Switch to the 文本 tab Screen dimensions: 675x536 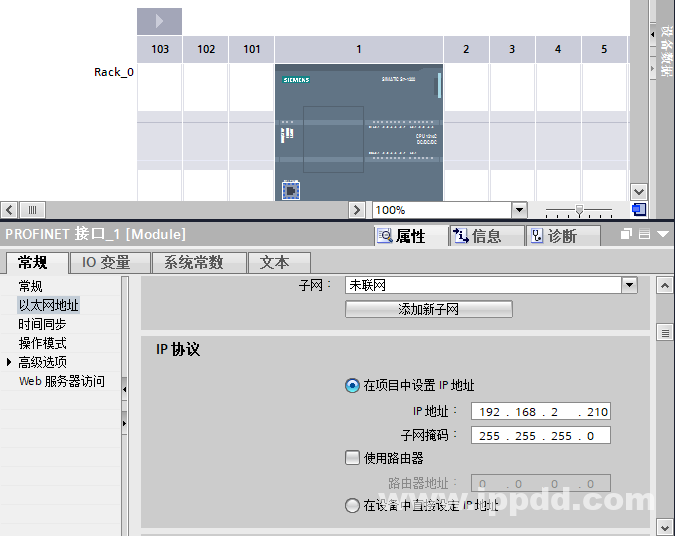[x=279, y=263]
